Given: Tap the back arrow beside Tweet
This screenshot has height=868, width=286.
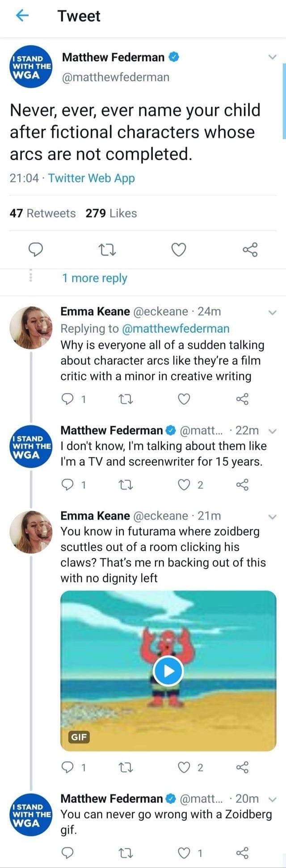Looking at the screenshot, I should (x=23, y=16).
